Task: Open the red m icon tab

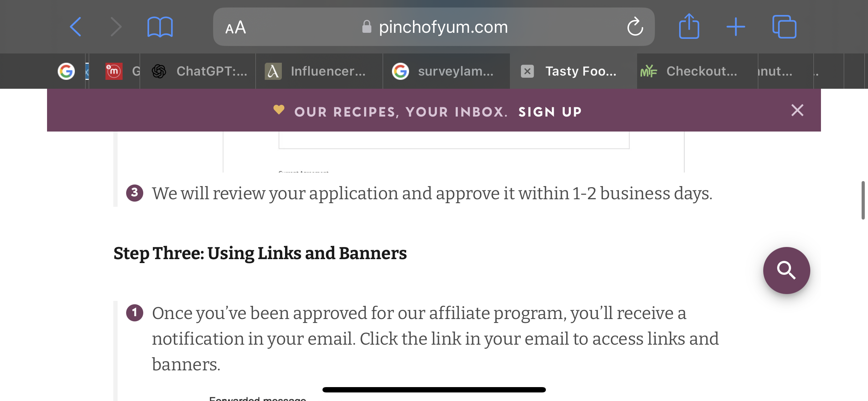Action: click(114, 71)
